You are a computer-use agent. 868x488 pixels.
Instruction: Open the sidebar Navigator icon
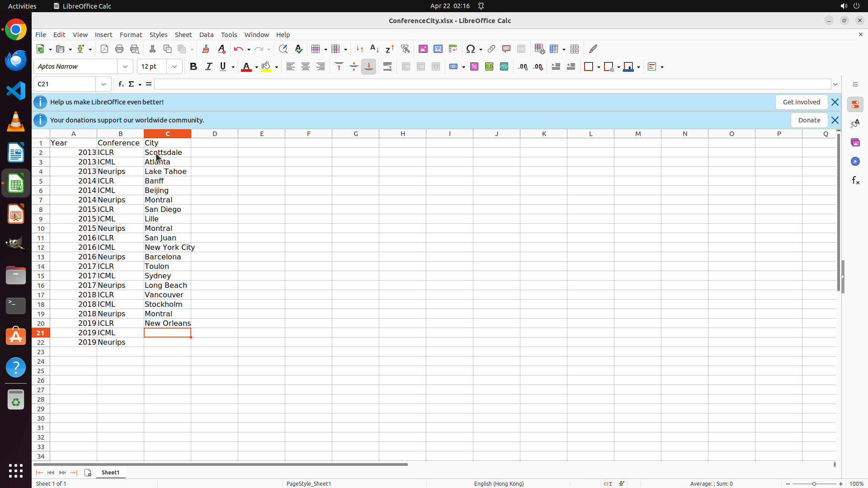(855, 161)
